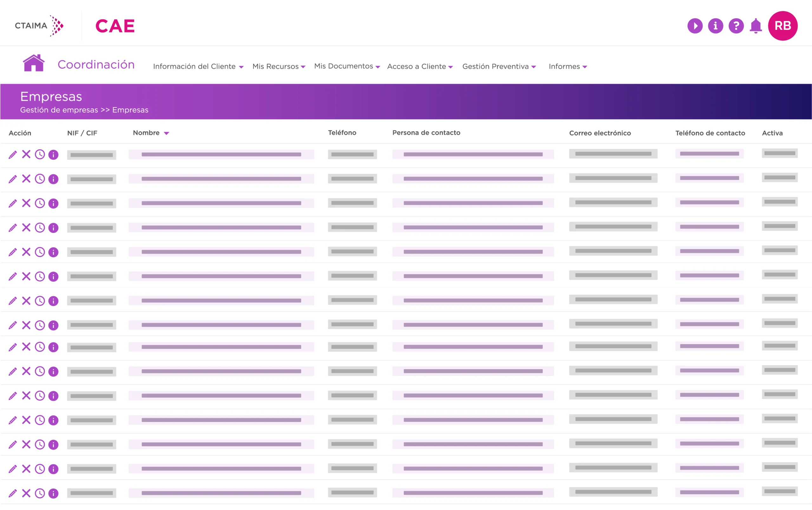The image size is (812, 510).
Task: Open info icon for the first row
Action: (x=53, y=155)
